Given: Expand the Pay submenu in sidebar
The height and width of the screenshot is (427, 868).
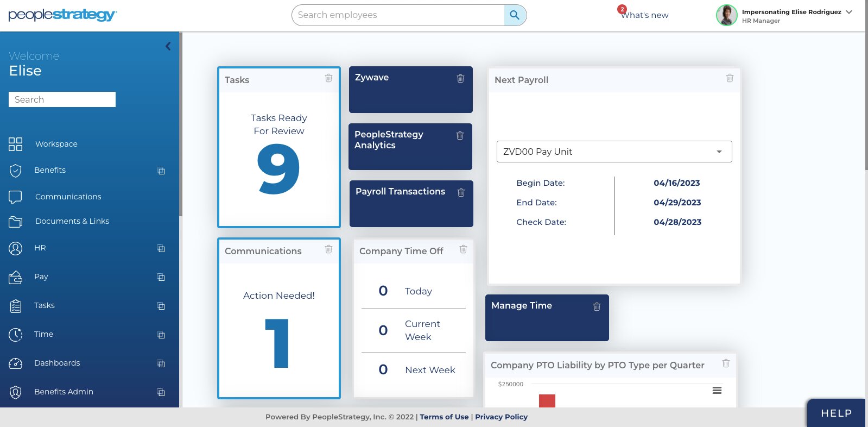Looking at the screenshot, I should (161, 277).
